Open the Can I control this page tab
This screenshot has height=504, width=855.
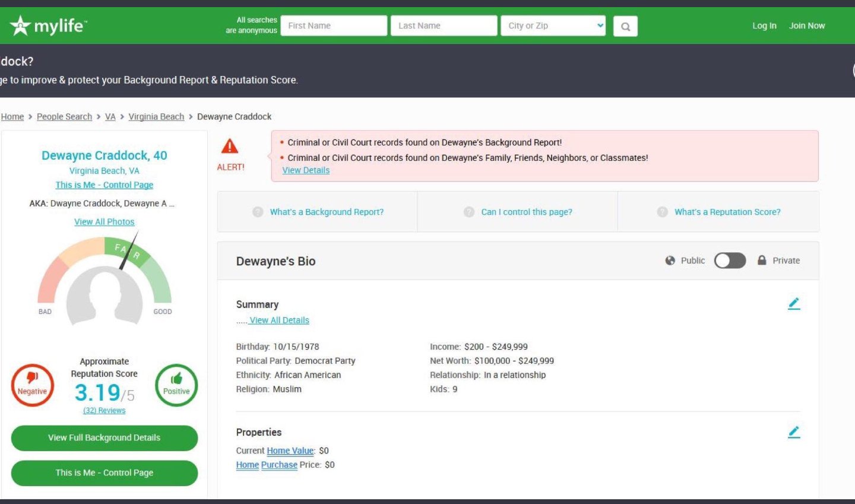[x=518, y=212]
